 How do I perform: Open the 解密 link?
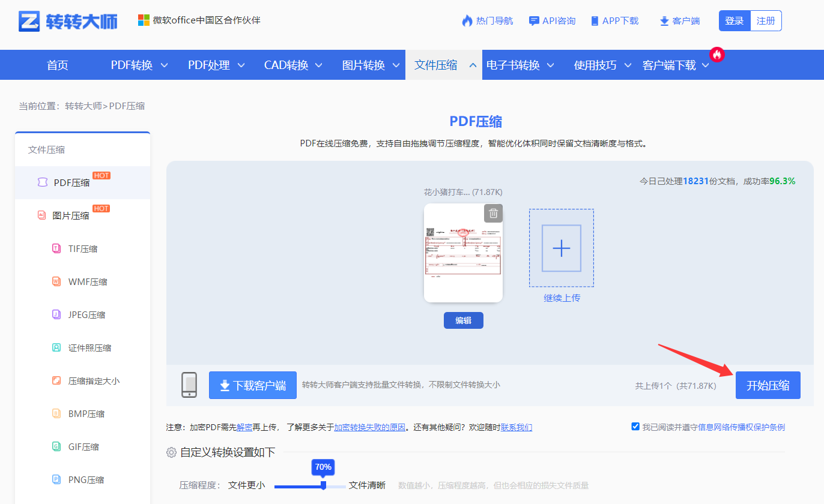click(x=244, y=427)
